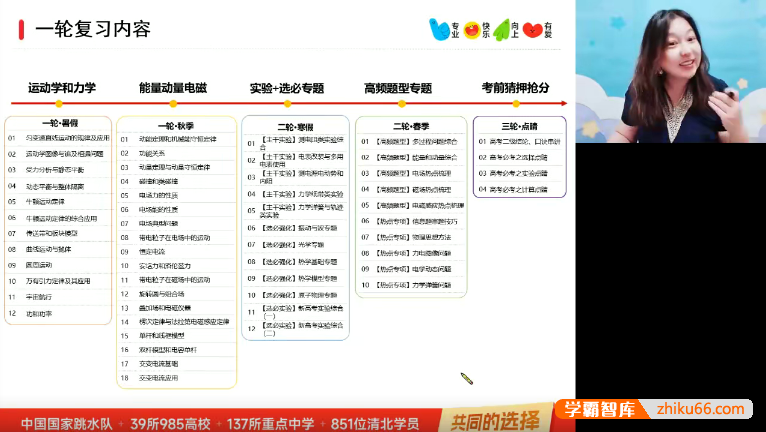Click the 一轮复习内容 slide title
Image resolution: width=766 pixels, height=432 pixels.
click(93, 30)
